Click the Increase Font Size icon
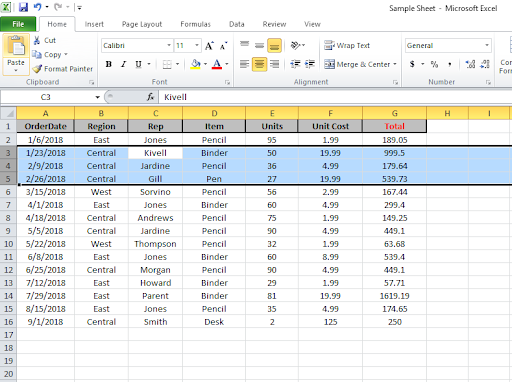This screenshot has width=512, height=382. 209,46
